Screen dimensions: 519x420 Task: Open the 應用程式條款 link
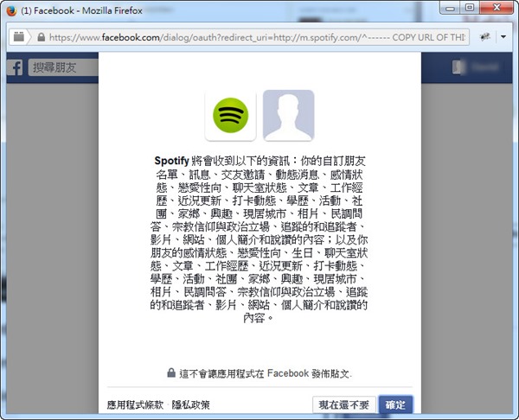pos(135,404)
